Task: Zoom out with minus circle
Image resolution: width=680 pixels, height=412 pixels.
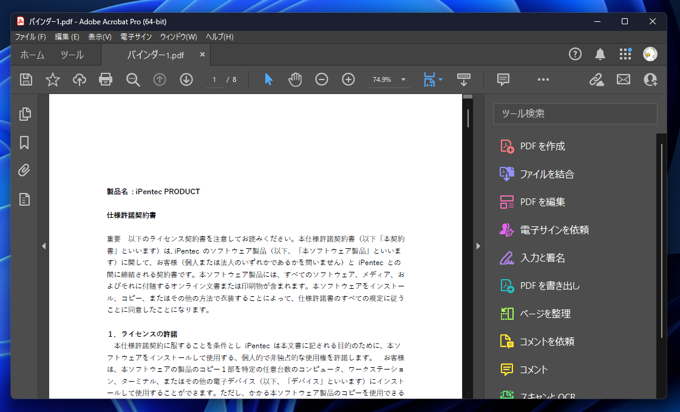Action: 322,79
